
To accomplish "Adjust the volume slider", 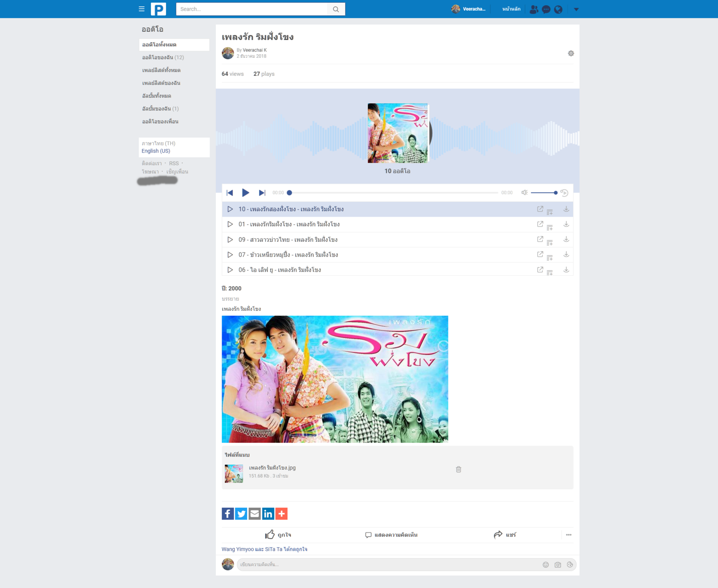I will coord(544,193).
